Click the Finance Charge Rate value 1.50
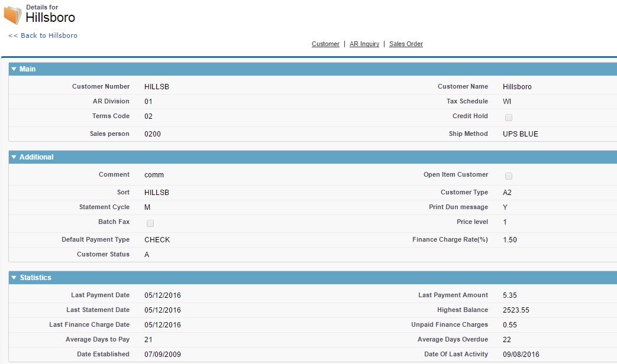The image size is (617, 364). click(x=509, y=240)
